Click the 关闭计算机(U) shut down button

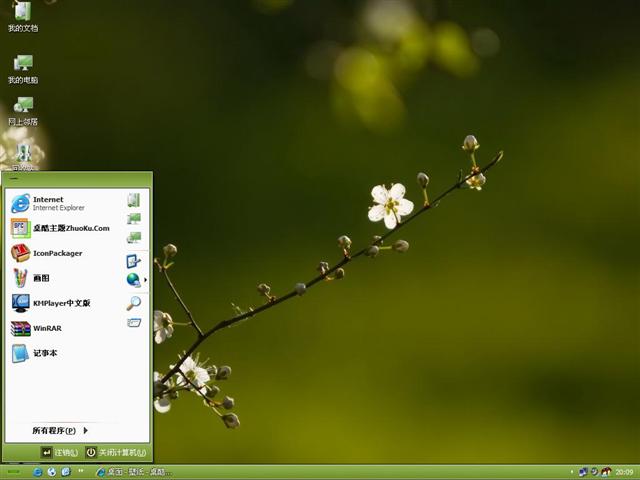[116, 453]
